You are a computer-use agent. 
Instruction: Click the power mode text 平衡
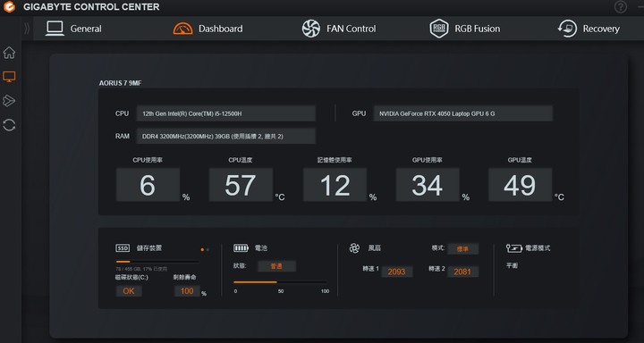click(x=513, y=266)
